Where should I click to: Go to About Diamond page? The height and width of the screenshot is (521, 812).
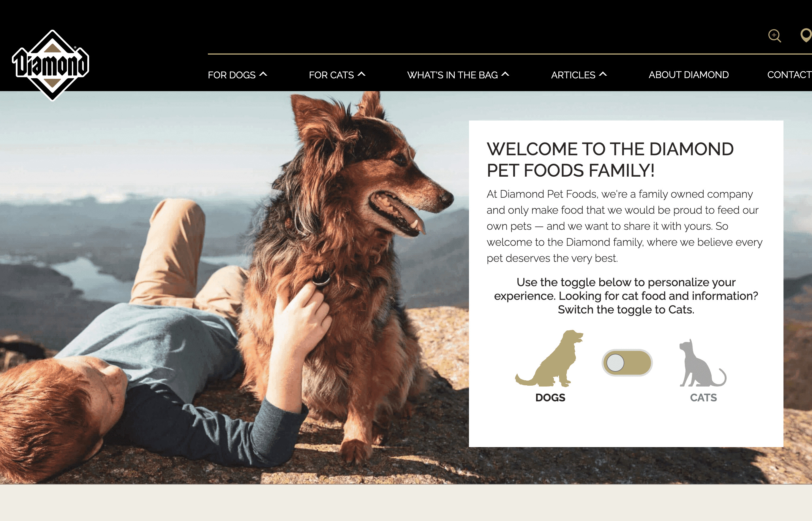688,75
